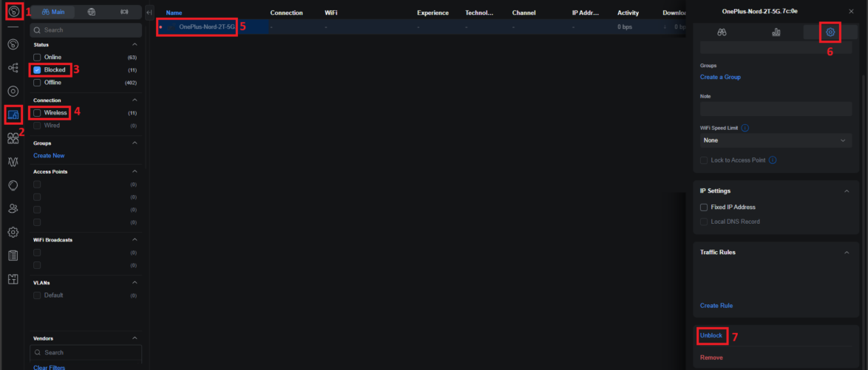Open the UniFi Network logo icon
Viewport: 868px width, 370px height.
[13, 12]
